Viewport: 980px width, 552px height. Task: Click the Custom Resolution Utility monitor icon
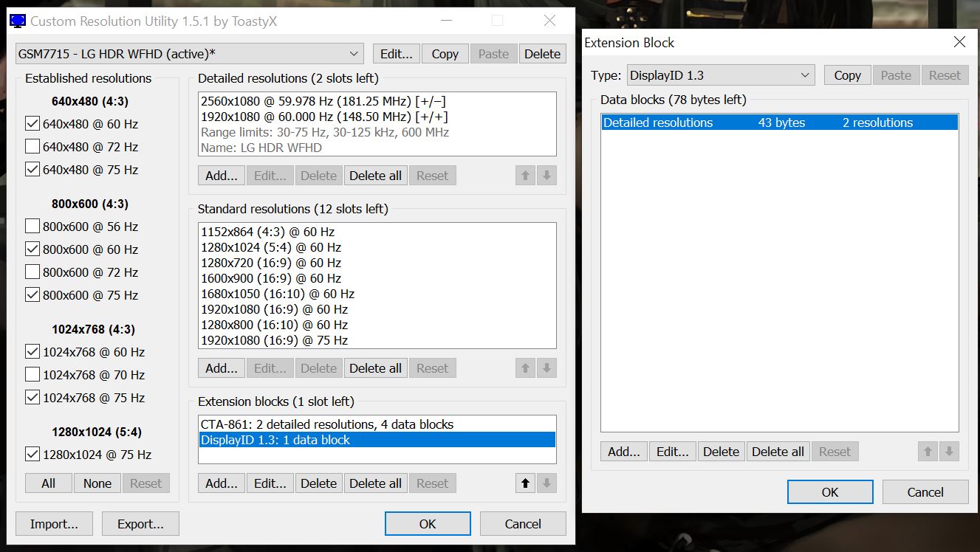click(18, 21)
